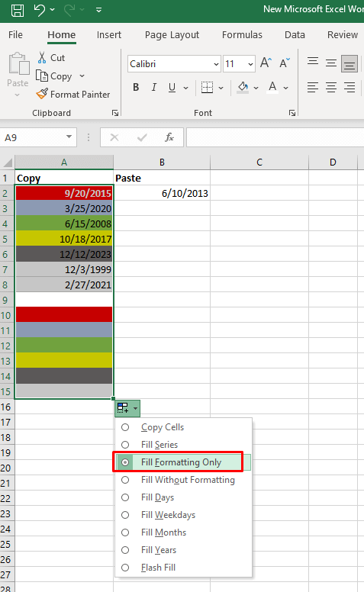
Task: Select column A header
Action: [64, 162]
